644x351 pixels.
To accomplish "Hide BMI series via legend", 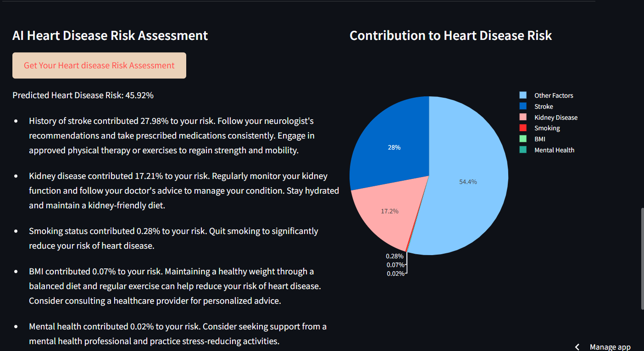I will 533,139.
